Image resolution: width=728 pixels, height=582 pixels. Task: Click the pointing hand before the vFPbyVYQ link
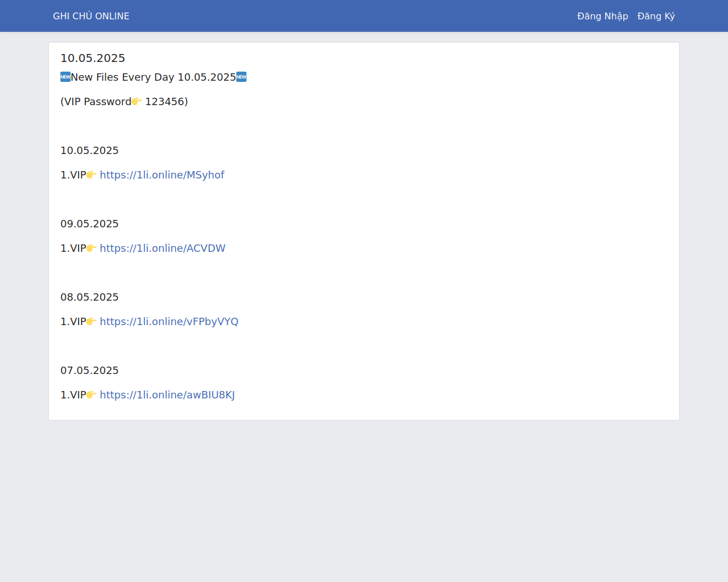click(92, 322)
